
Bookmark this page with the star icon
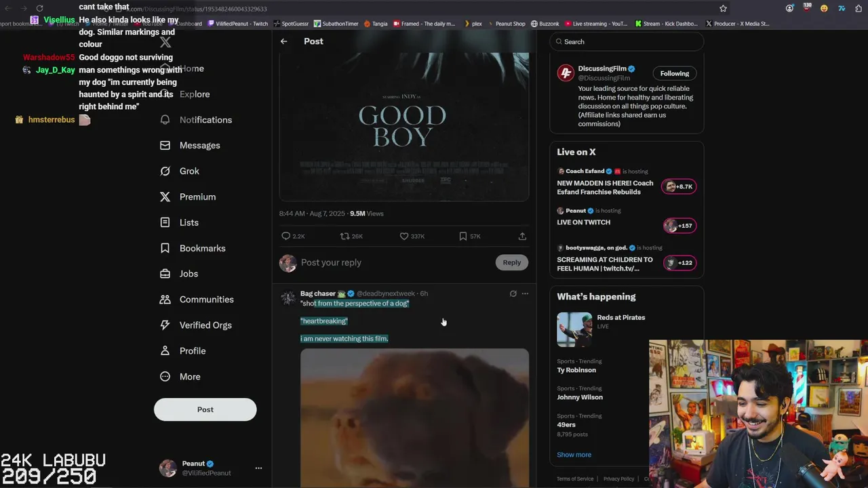723,9
